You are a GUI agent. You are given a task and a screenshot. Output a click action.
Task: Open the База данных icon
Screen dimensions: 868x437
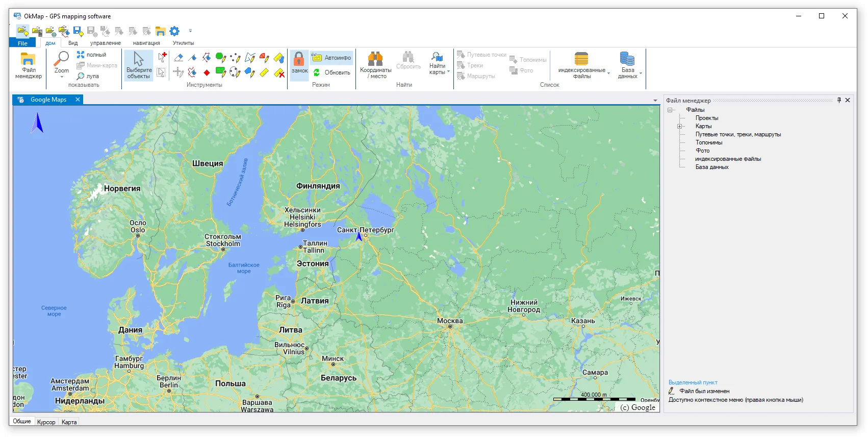click(x=627, y=58)
